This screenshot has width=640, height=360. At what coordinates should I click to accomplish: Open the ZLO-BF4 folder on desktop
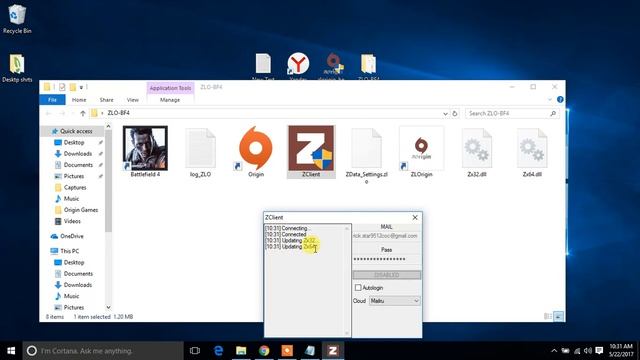[368, 65]
